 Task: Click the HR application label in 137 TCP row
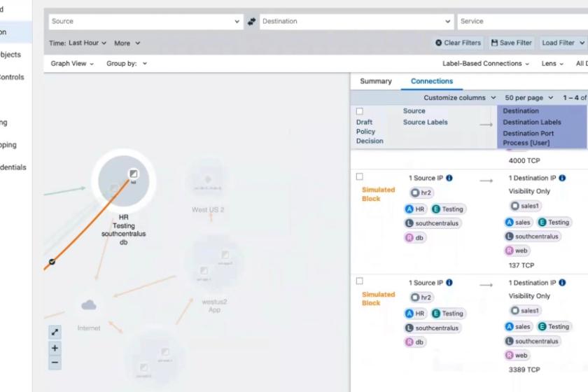point(416,209)
